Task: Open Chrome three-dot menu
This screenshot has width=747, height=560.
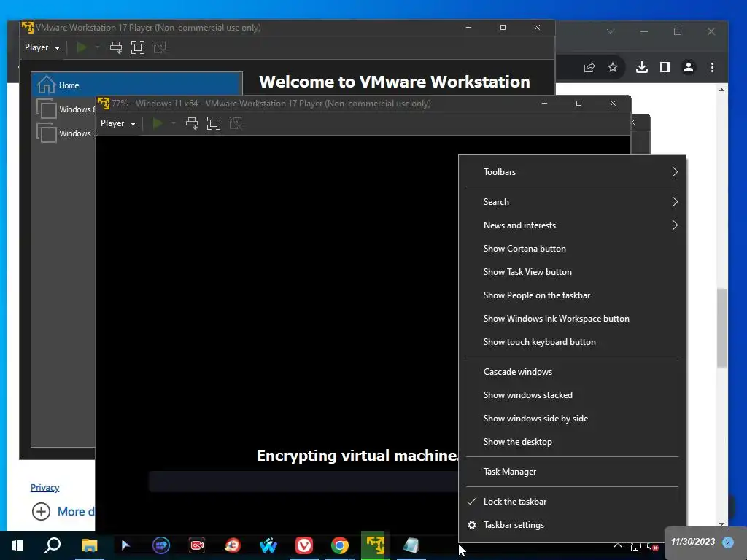Action: pos(712,68)
